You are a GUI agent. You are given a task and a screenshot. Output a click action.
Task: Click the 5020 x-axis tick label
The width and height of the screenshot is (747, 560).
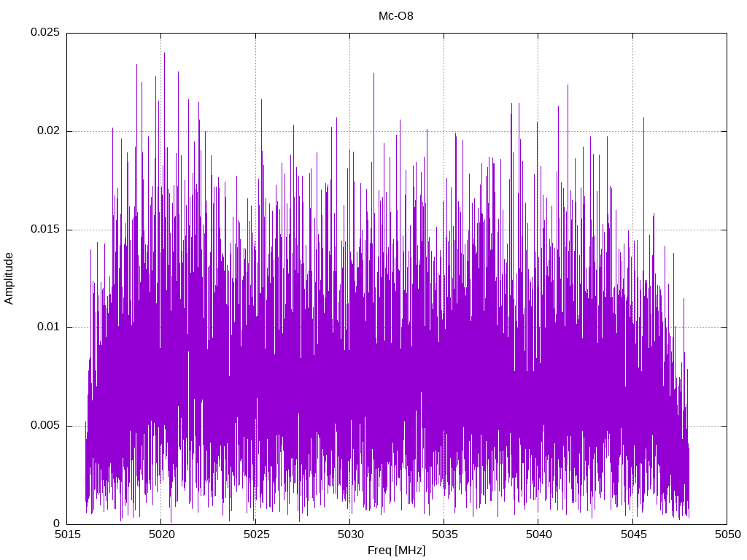tap(161, 534)
